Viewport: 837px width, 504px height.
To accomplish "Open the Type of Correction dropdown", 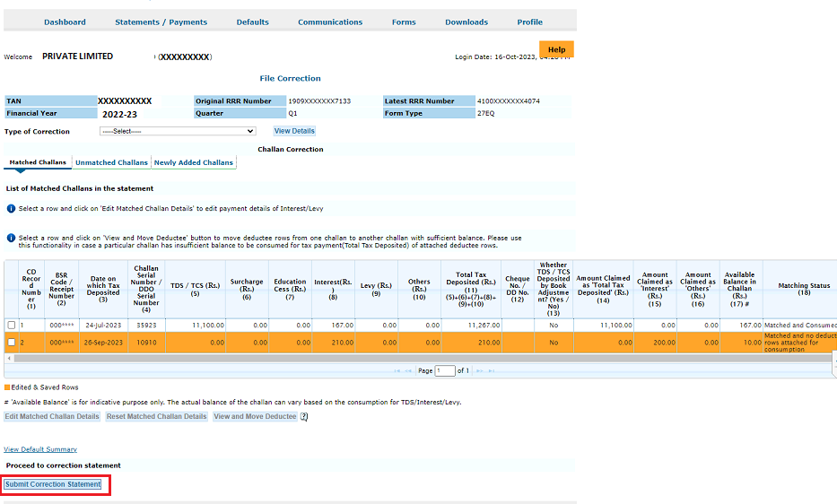I will click(x=178, y=131).
